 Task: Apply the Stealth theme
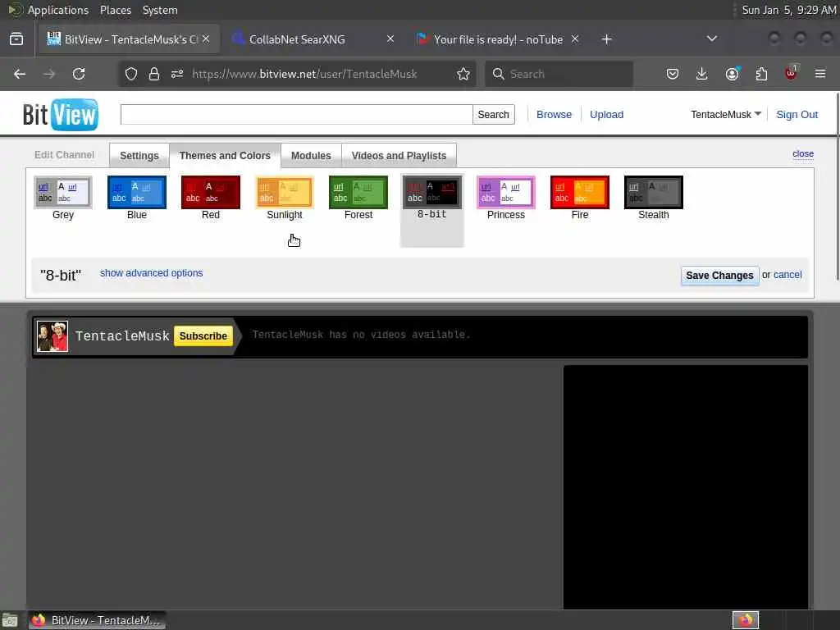click(654, 192)
